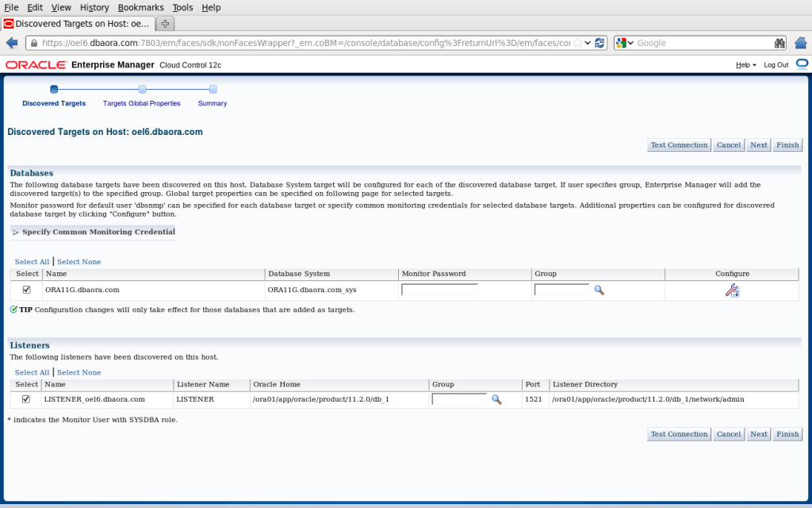The image size is (812, 508).
Task: Open the Edit menu
Action: pos(35,7)
